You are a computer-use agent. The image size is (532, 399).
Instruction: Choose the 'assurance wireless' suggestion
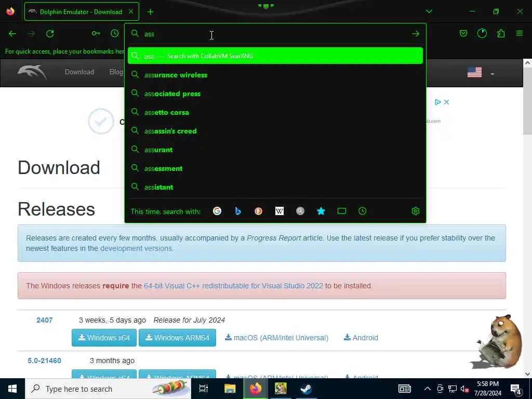pos(275,75)
